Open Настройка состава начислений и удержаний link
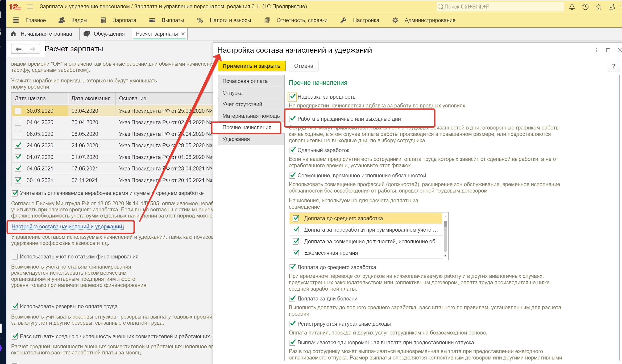Viewport: 622px width, 364px height. pos(67,227)
